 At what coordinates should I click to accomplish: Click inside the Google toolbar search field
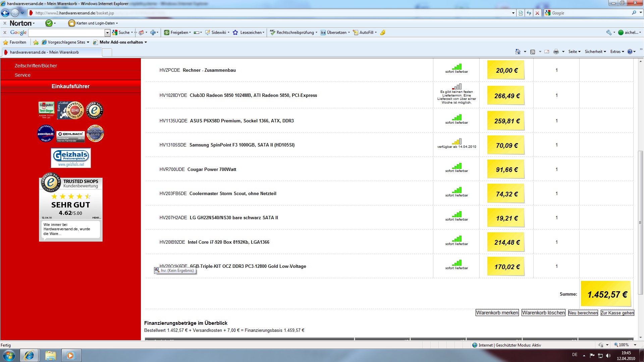pyautogui.click(x=66, y=33)
